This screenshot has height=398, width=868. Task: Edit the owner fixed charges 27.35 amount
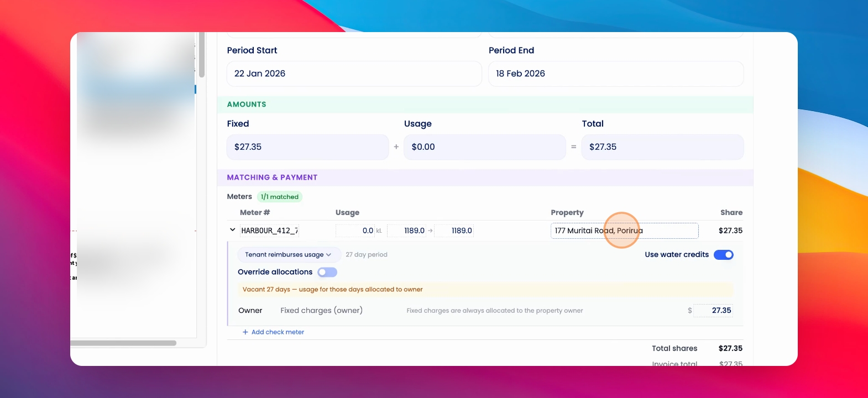point(713,311)
